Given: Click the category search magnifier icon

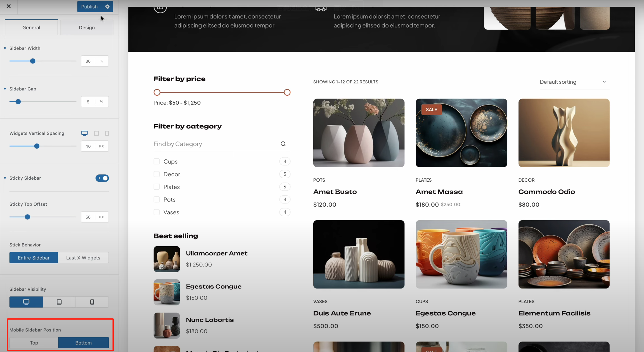Looking at the screenshot, I should pos(283,144).
